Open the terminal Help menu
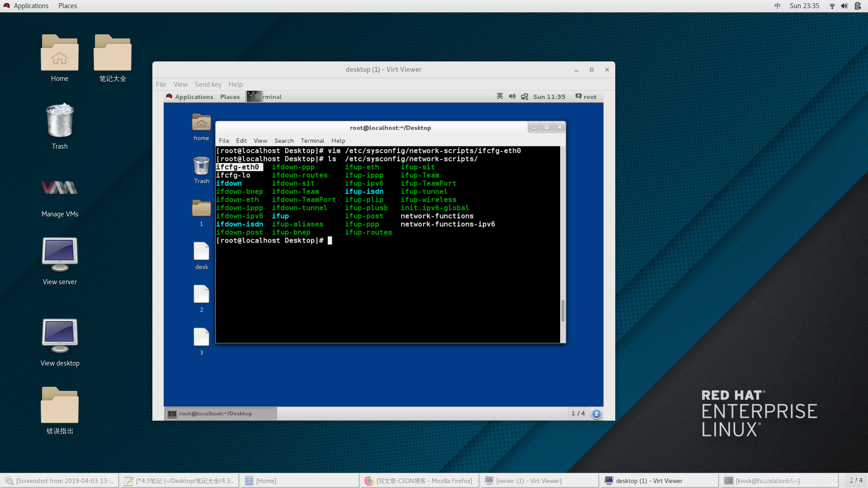868x488 pixels. [338, 141]
